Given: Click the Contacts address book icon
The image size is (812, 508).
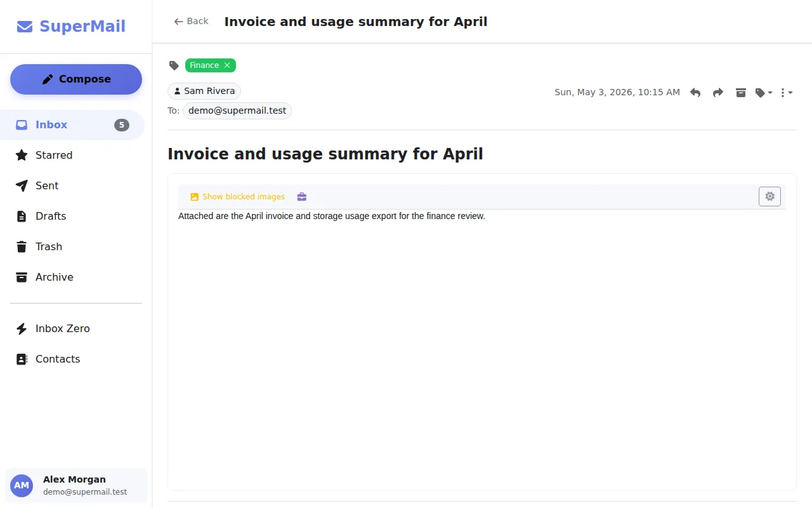Looking at the screenshot, I should tap(22, 359).
